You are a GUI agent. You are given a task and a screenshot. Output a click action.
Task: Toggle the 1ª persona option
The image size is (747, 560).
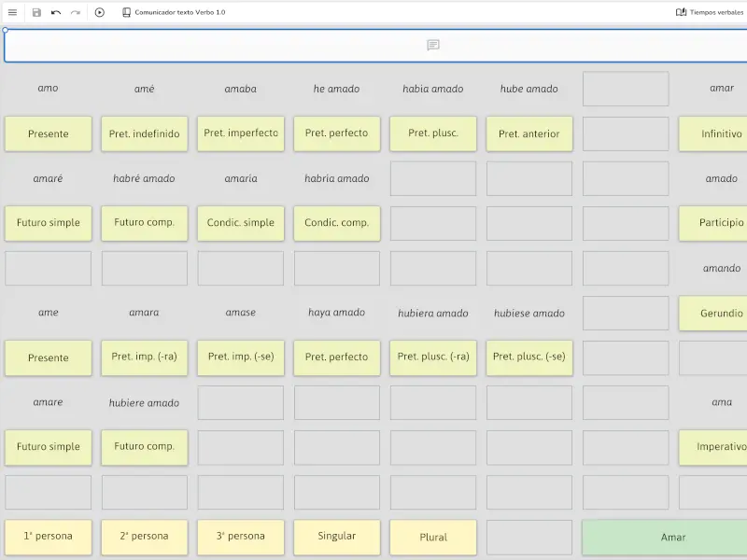click(49, 537)
